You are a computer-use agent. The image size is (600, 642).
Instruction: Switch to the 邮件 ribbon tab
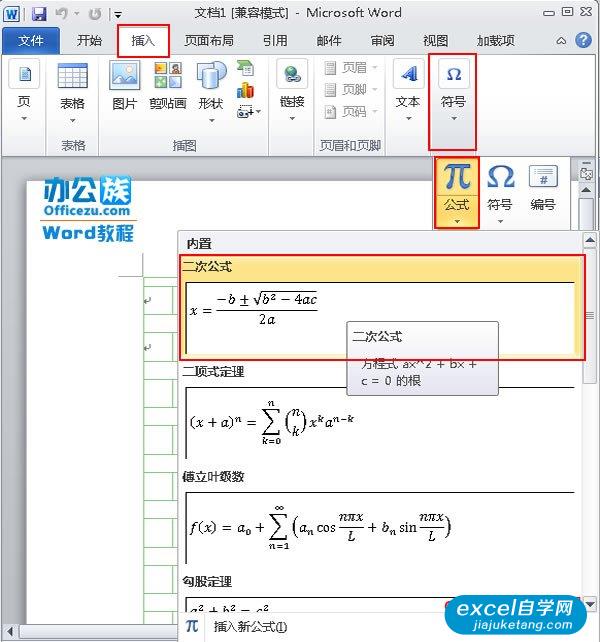tap(329, 41)
